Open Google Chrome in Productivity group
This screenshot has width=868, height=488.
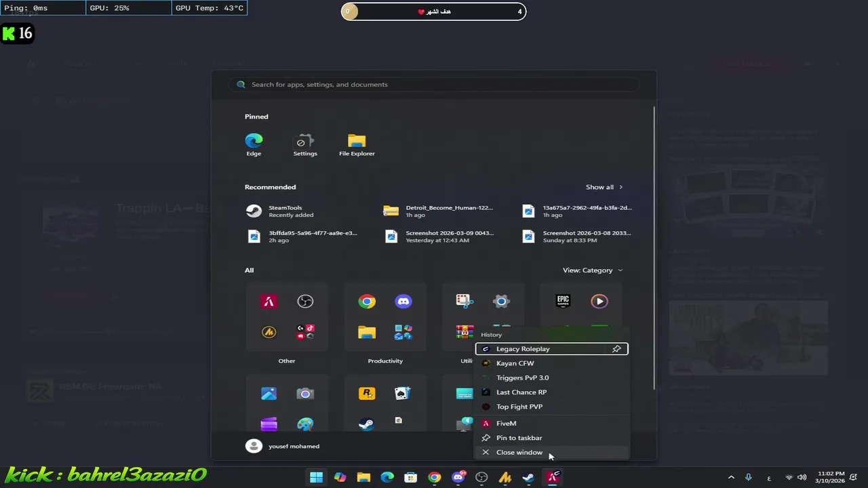point(367,302)
